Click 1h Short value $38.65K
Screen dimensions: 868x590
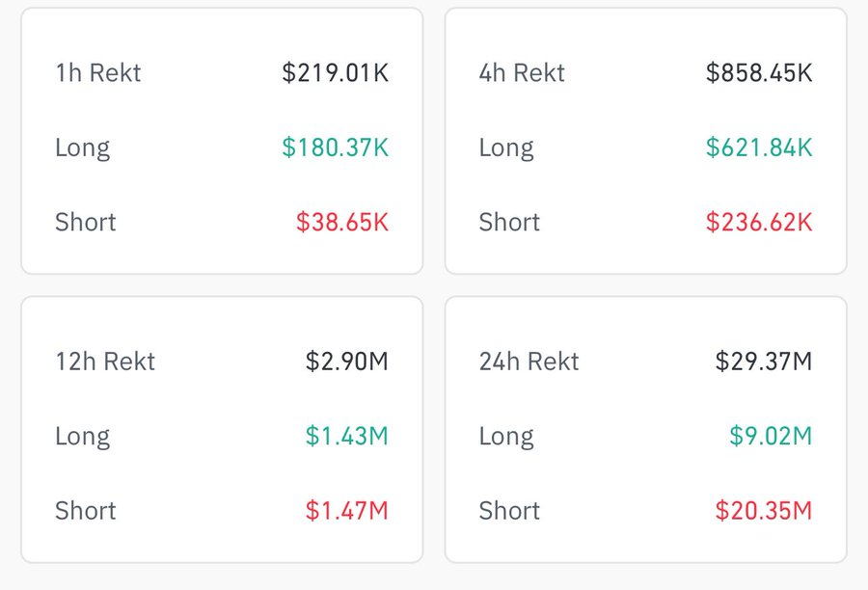pyautogui.click(x=342, y=222)
